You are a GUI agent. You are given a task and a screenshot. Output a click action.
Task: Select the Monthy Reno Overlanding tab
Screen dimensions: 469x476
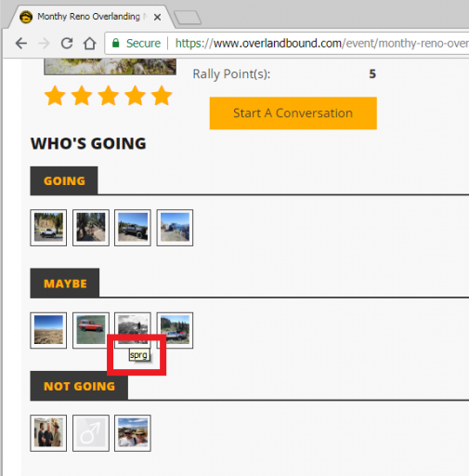(88, 17)
